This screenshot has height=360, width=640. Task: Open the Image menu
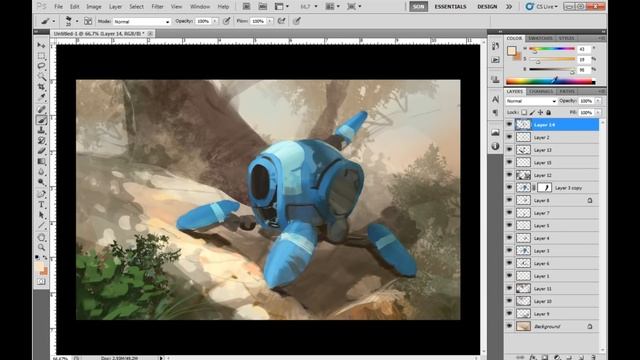point(93,7)
